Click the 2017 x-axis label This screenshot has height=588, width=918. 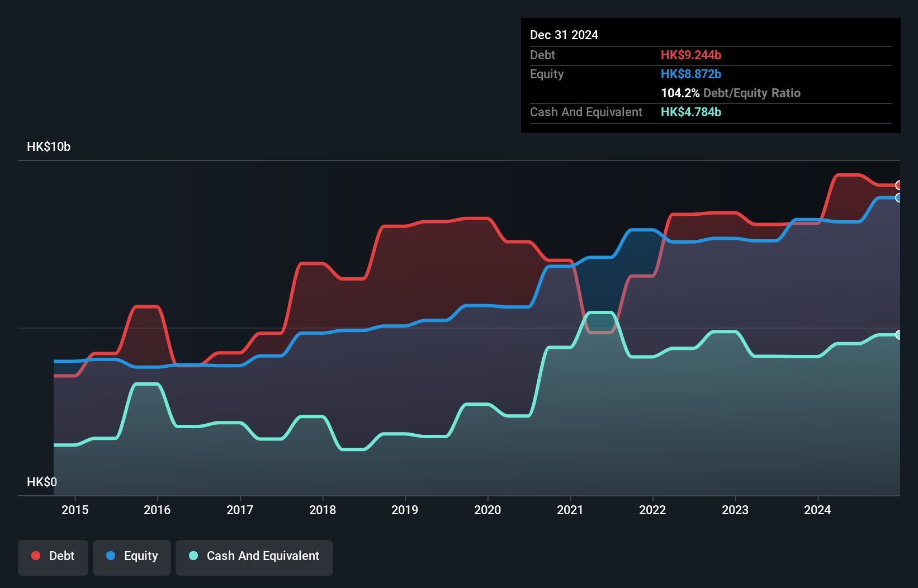(x=240, y=510)
